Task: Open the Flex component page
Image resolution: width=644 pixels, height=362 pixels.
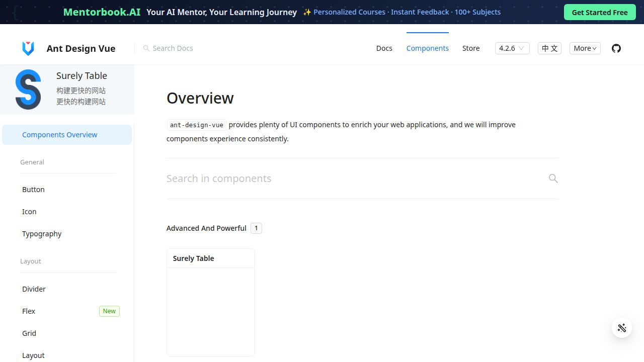Action: [67, 311]
